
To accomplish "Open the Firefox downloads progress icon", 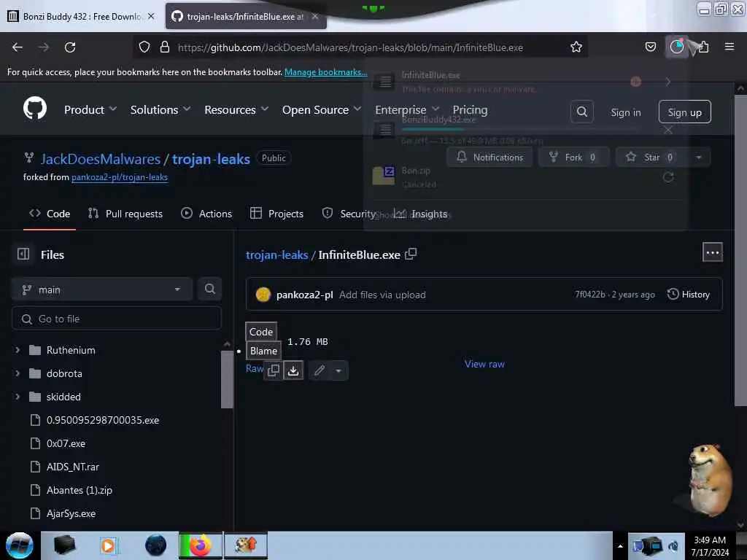I will coord(676,47).
